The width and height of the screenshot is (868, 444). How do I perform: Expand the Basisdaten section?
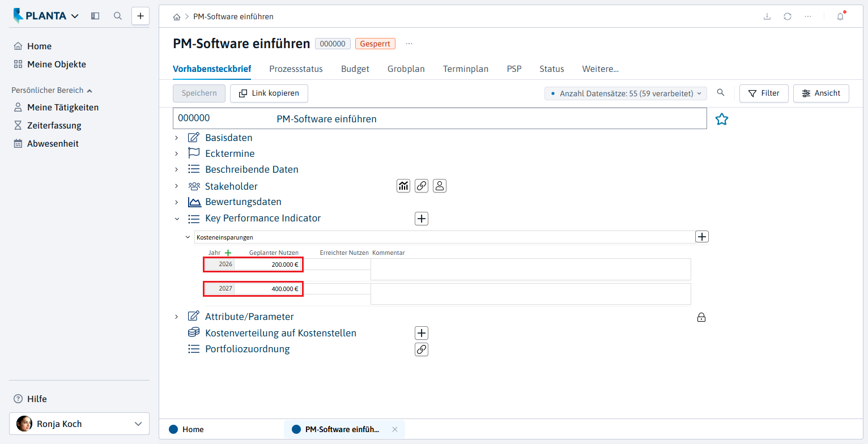tap(177, 138)
